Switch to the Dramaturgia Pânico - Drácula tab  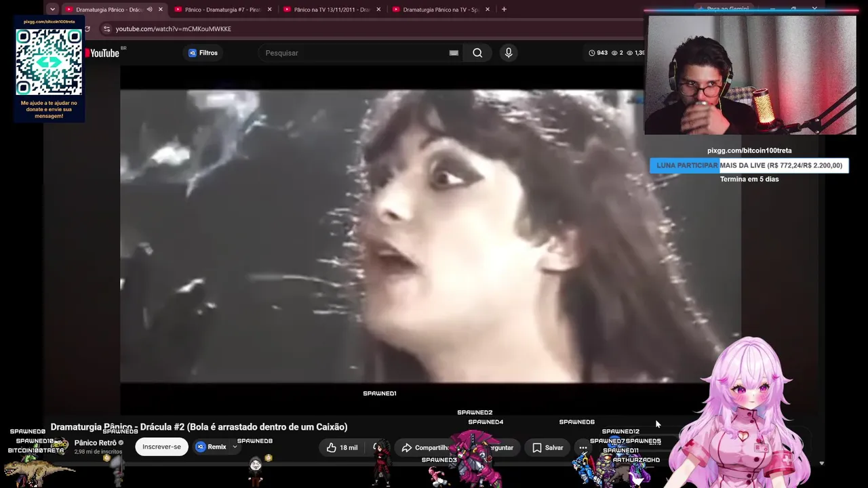108,9
